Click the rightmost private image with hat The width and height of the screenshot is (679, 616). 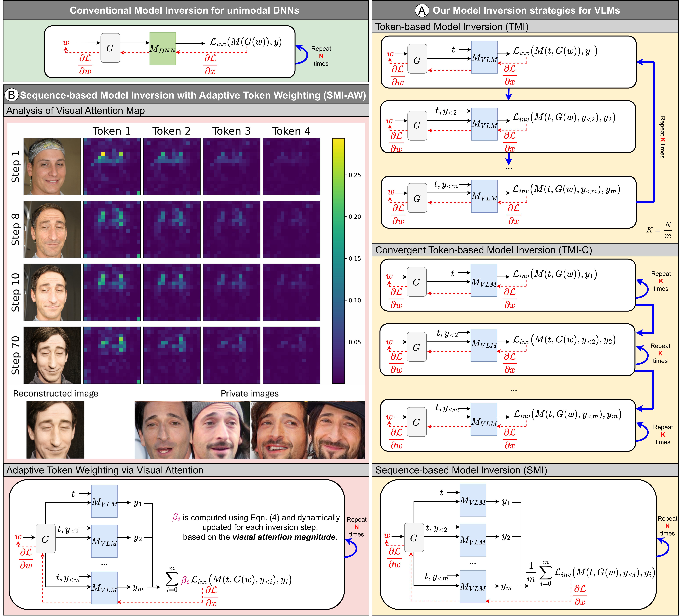click(x=336, y=430)
